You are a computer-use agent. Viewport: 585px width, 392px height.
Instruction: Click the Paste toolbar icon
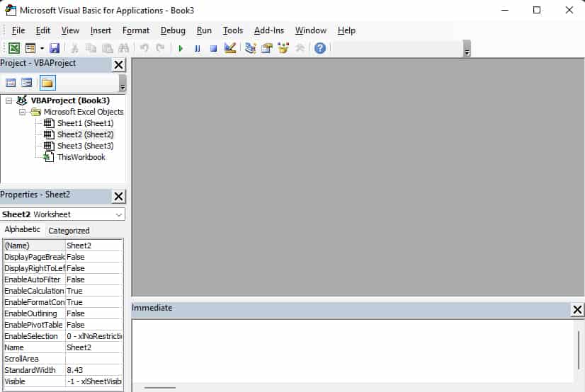tap(108, 48)
